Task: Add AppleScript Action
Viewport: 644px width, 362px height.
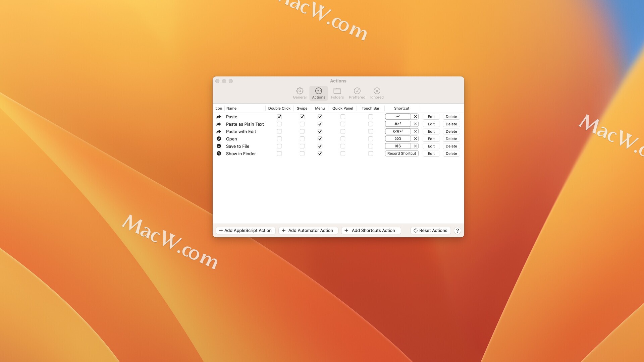Action: click(245, 231)
